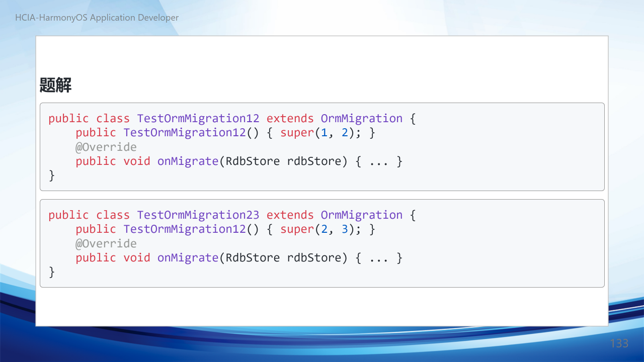Click the TestOrmMigration12() constructor in the second block

click(x=191, y=229)
